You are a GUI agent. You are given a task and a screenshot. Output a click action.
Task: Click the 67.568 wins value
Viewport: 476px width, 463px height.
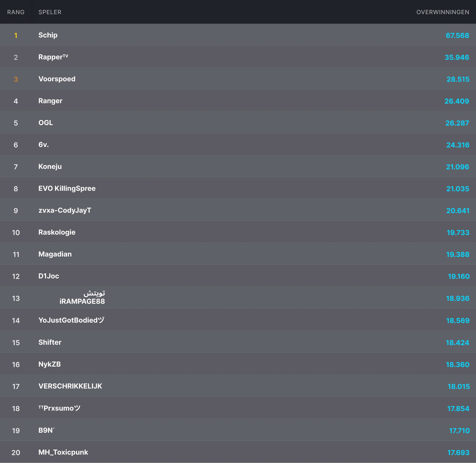pyautogui.click(x=457, y=36)
